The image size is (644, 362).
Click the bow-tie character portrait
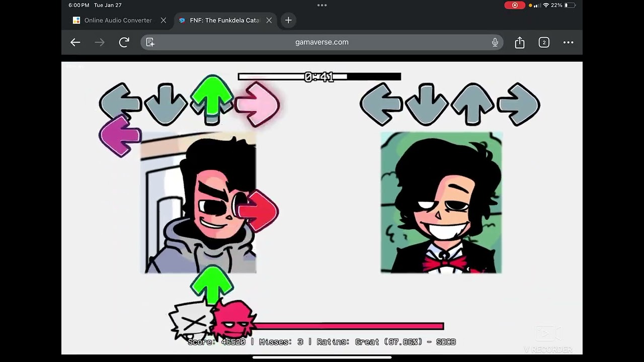click(x=441, y=203)
